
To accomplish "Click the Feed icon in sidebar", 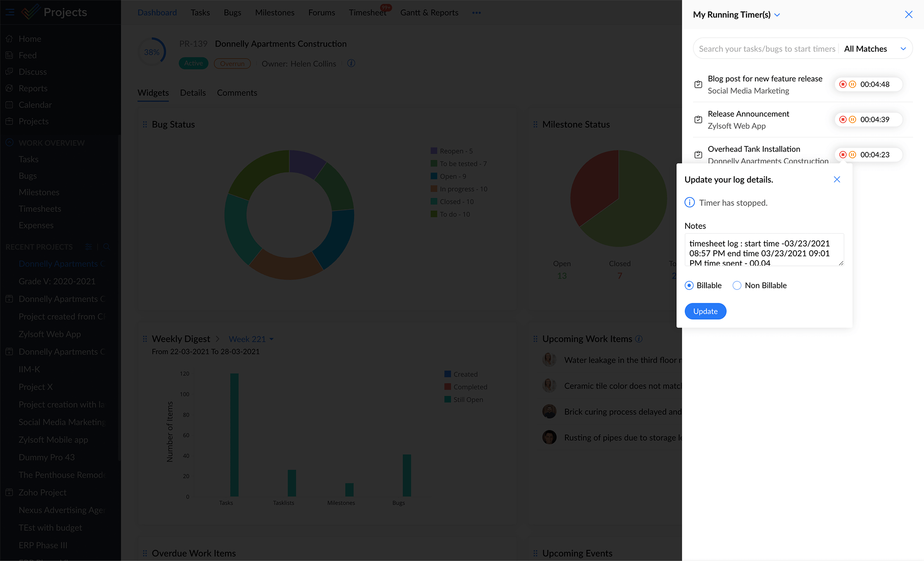I will tap(9, 55).
